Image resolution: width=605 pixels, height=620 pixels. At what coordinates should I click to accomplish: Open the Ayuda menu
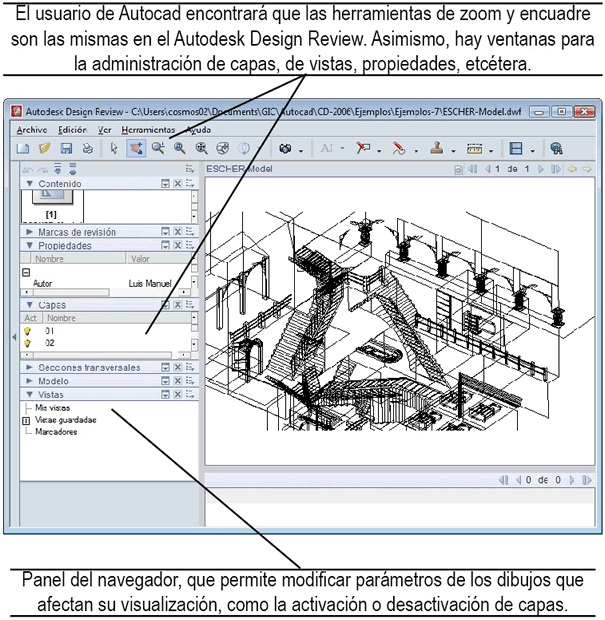pos(199,130)
